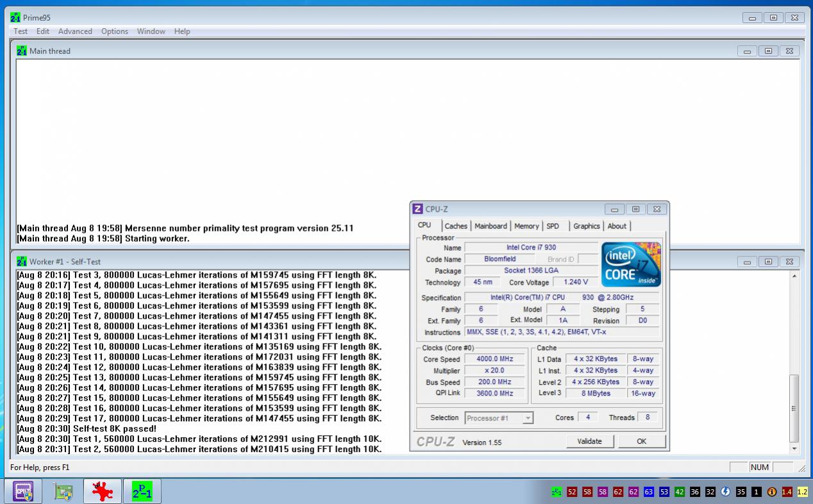813x504 pixels.
Task: Open the Test menu in Prime95
Action: [x=21, y=31]
